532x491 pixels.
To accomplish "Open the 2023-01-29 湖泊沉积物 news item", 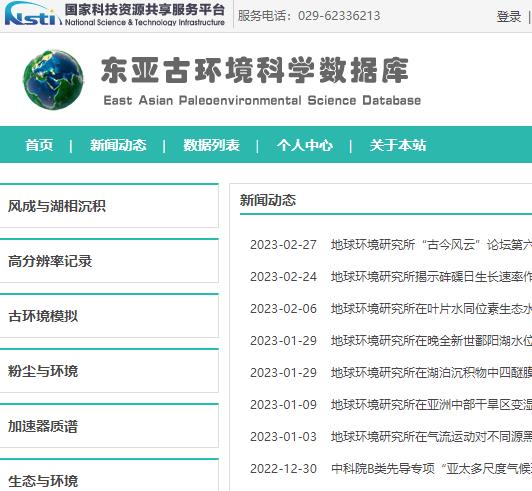I will tap(431, 373).
